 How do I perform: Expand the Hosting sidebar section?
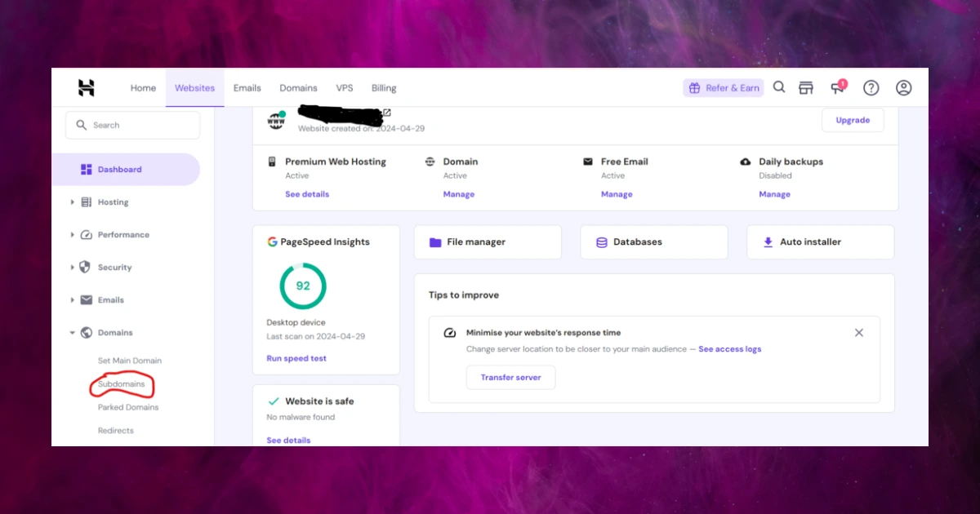pyautogui.click(x=113, y=202)
